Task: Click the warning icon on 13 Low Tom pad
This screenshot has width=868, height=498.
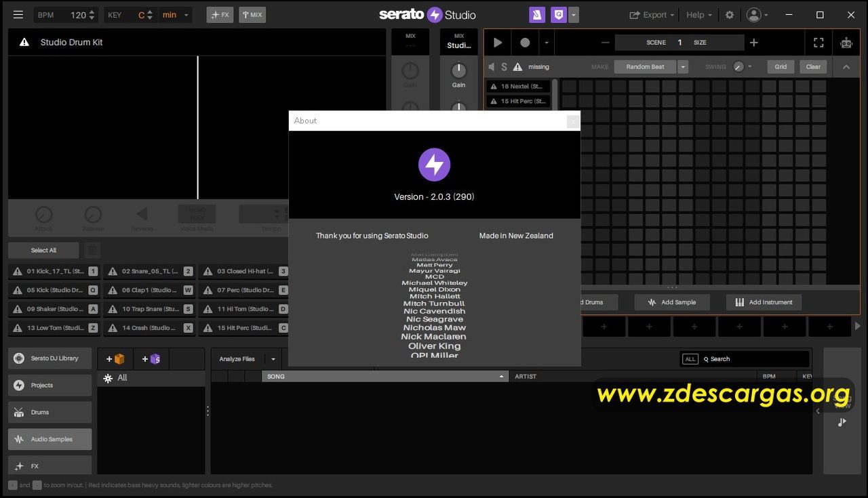Action: pos(17,328)
